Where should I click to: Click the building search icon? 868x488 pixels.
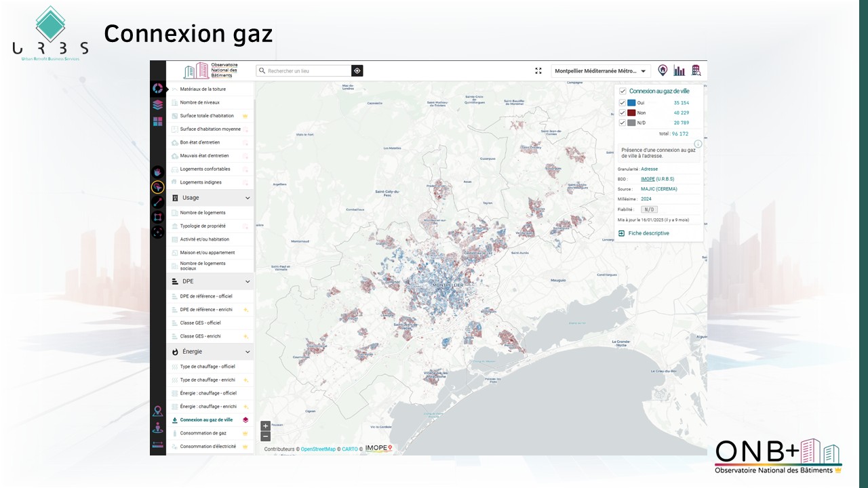pos(696,70)
